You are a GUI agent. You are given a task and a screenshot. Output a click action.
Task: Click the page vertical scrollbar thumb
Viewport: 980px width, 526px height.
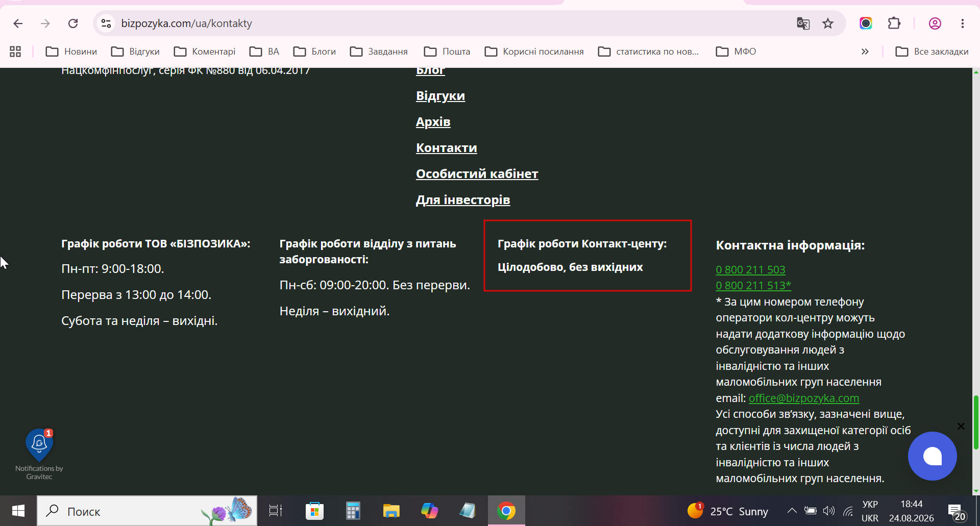pyautogui.click(x=976, y=422)
